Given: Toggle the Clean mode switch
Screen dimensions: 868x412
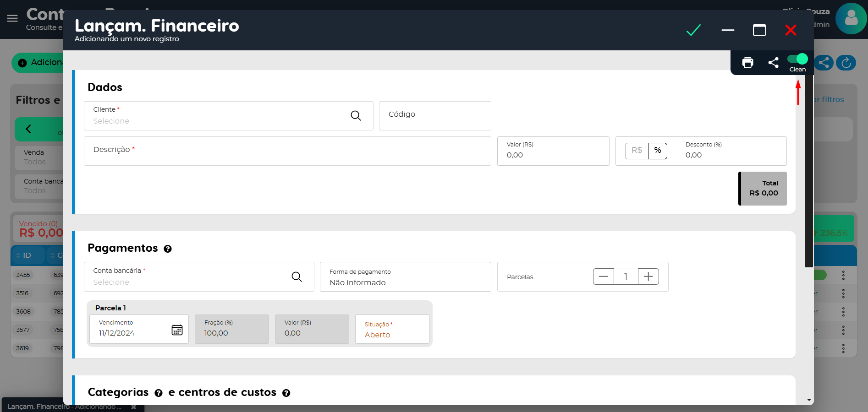Looking at the screenshot, I should [797, 59].
